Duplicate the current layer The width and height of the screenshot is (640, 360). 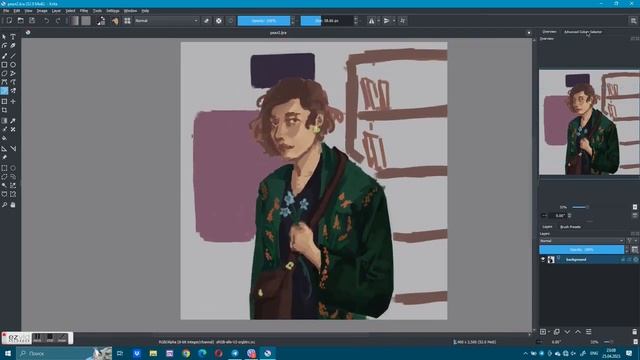[x=556, y=332]
